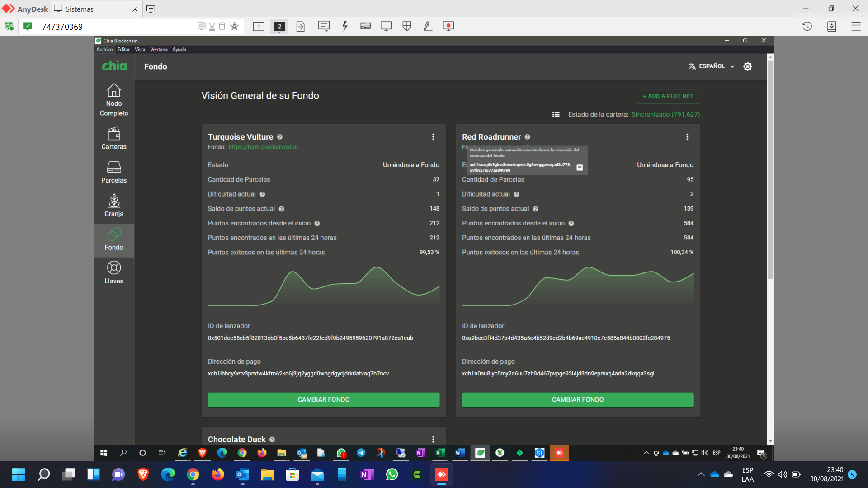This screenshot has height=488, width=868.
Task: Open Archivo menu in Chia
Action: click(x=104, y=50)
